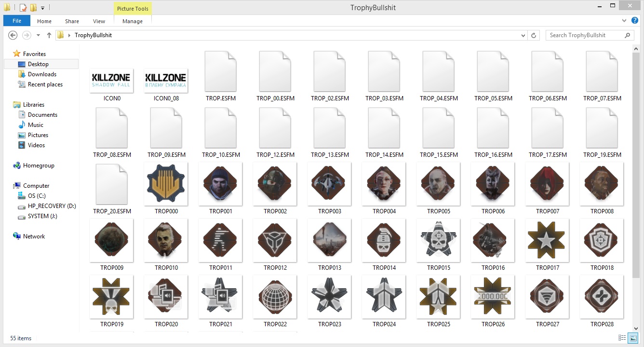Select the TROP012 trophy image

(x=275, y=240)
